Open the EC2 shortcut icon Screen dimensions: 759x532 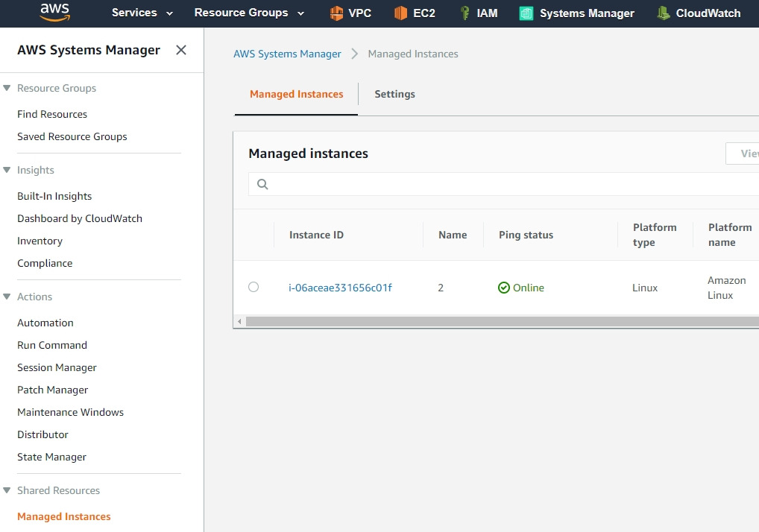click(401, 13)
